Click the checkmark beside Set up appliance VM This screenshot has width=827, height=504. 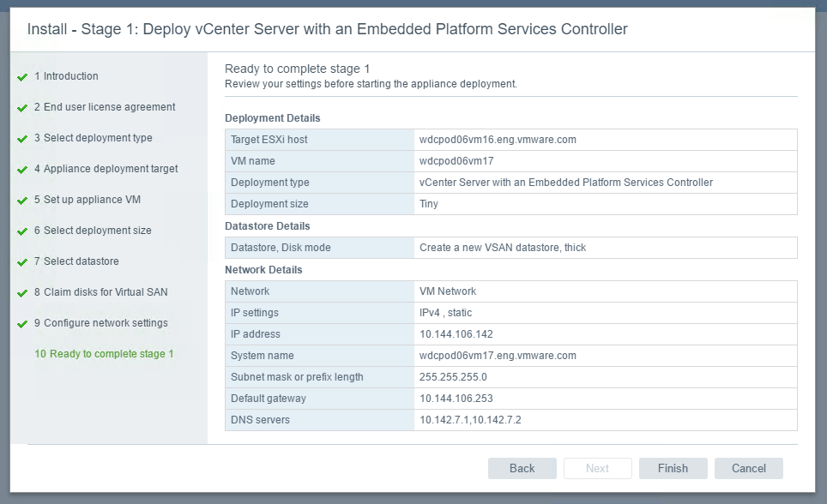click(x=22, y=201)
